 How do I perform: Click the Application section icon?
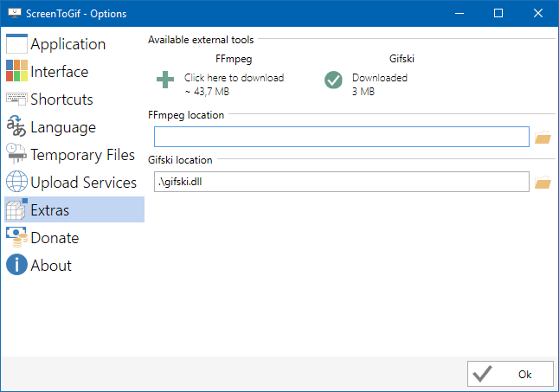pyautogui.click(x=16, y=44)
